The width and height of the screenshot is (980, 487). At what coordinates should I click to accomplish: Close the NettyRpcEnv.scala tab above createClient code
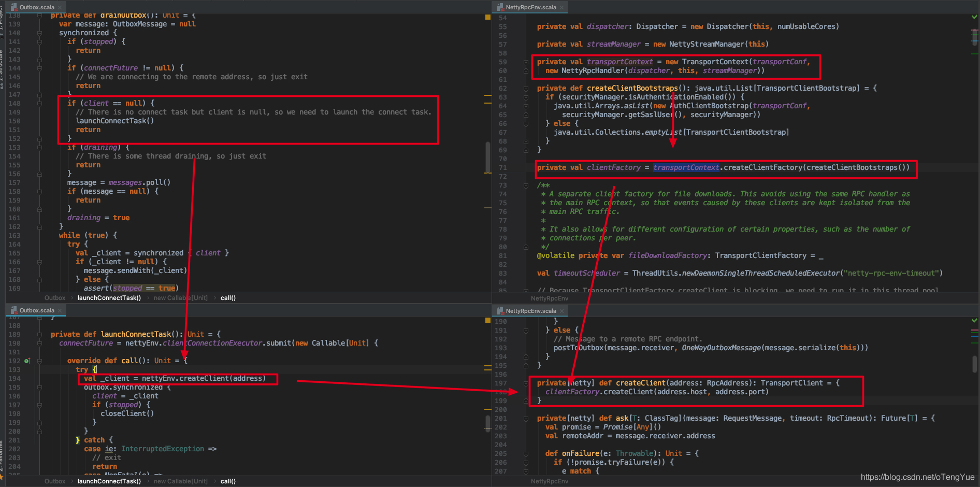(561, 311)
